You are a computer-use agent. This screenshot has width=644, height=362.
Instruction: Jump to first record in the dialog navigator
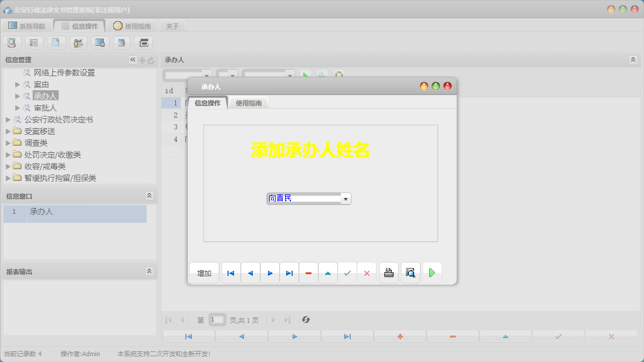click(x=231, y=273)
